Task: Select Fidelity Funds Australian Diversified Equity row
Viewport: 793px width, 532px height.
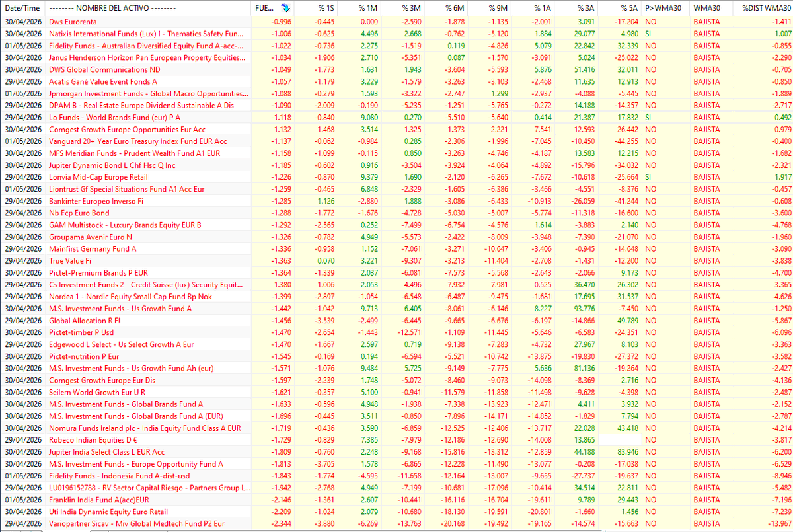Action: [397, 46]
